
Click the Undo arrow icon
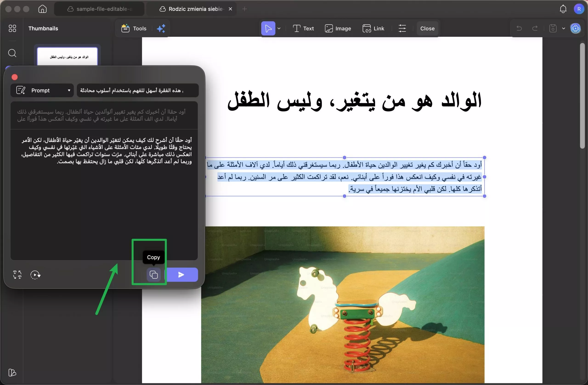pyautogui.click(x=519, y=28)
